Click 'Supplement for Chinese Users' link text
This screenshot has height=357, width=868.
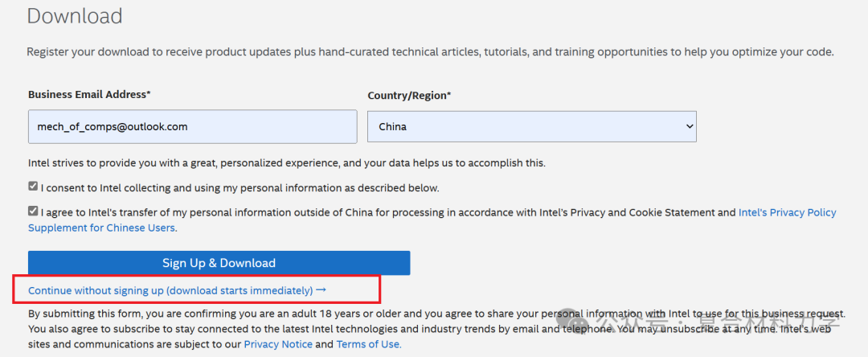[103, 228]
